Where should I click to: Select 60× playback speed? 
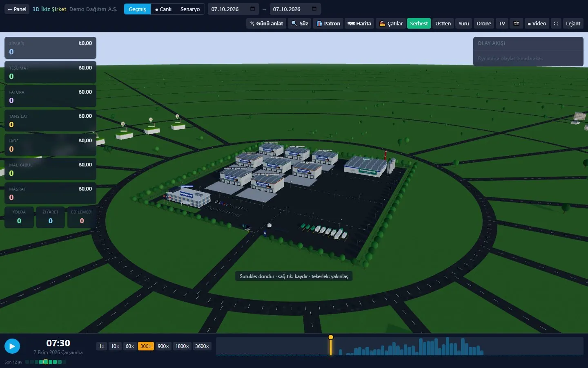(x=130, y=346)
